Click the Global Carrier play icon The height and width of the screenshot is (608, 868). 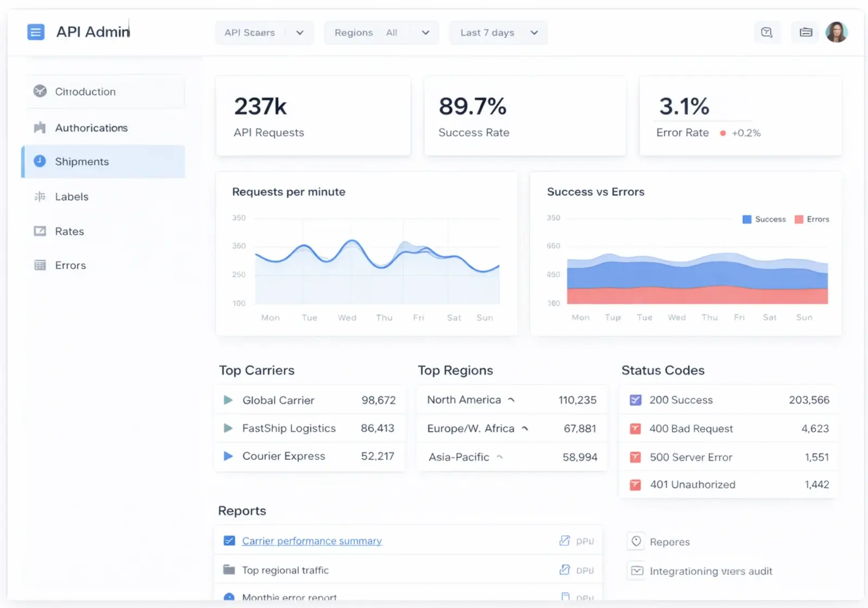pyautogui.click(x=228, y=400)
